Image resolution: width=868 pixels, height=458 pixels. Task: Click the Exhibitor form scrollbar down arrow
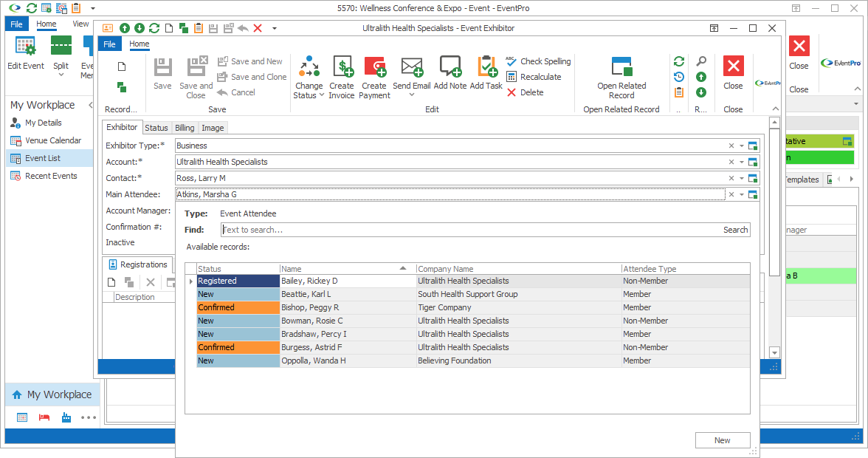click(775, 352)
